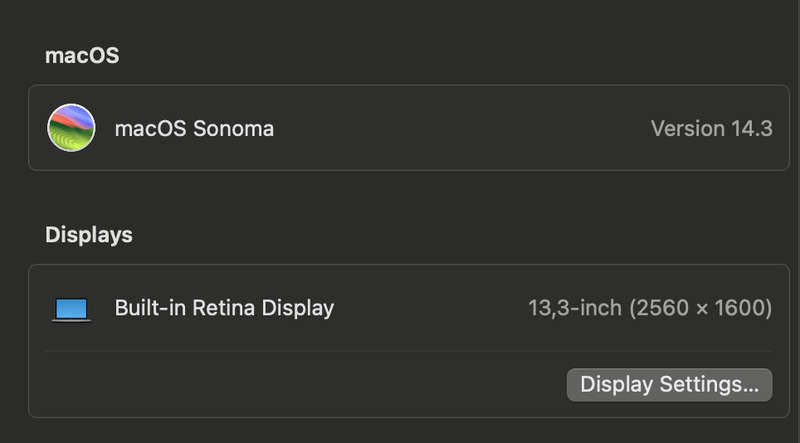Click the Built-in Retina Display label
Screen dimensions: 800x443
coord(224,308)
